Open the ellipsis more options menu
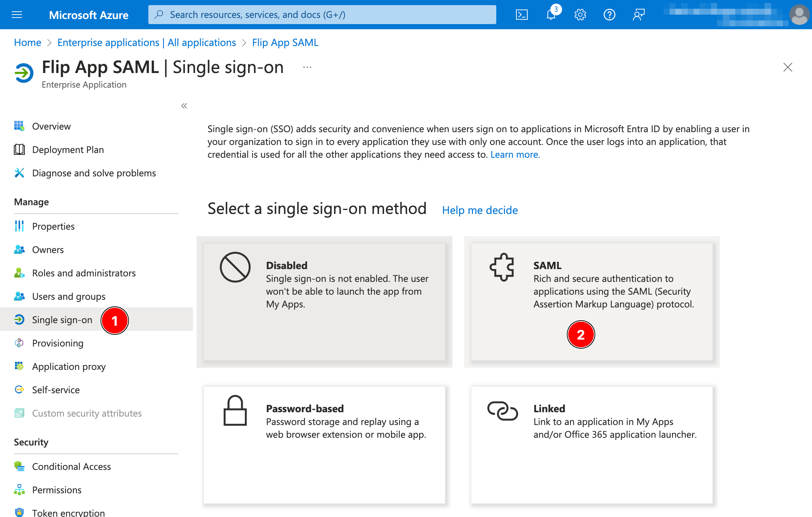The width and height of the screenshot is (812, 517). 307,67
